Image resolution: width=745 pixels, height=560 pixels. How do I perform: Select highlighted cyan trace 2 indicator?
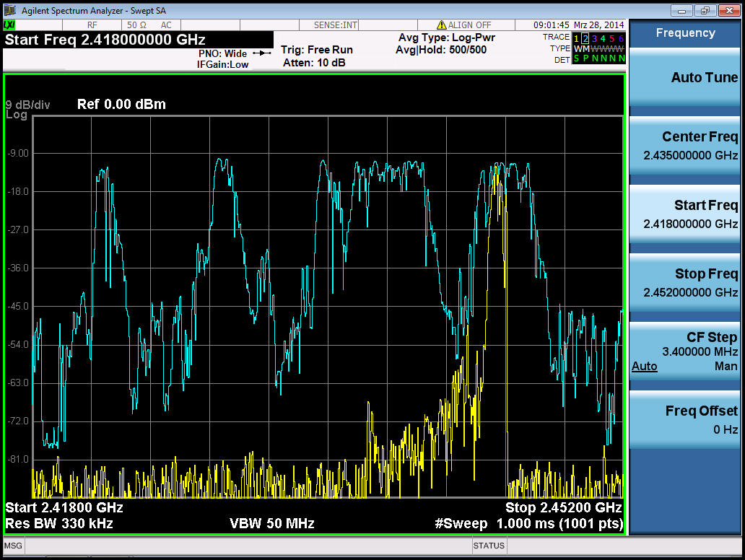pyautogui.click(x=585, y=38)
